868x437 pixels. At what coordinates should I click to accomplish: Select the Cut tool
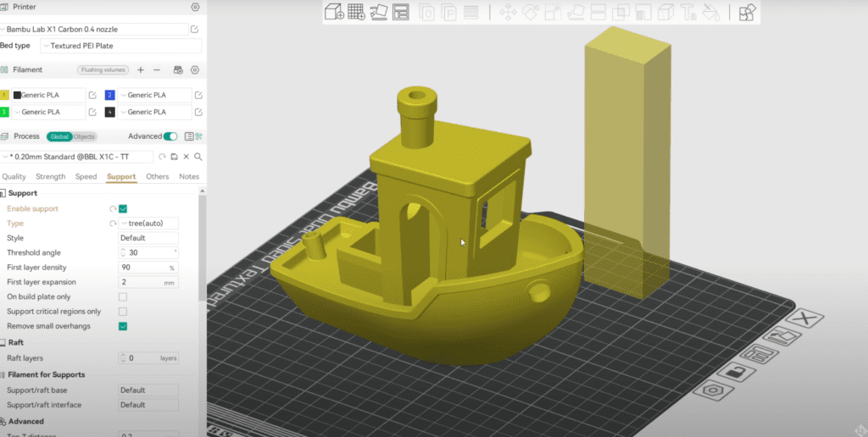(x=598, y=12)
